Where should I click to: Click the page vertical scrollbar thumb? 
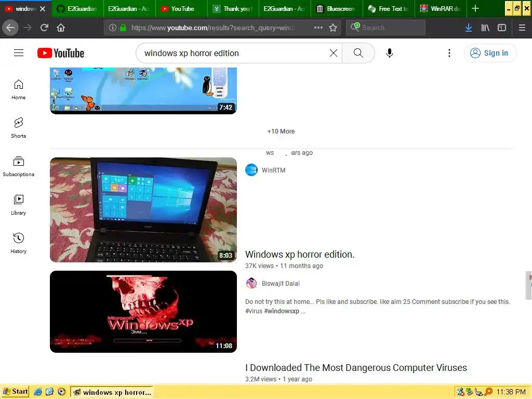point(528,285)
